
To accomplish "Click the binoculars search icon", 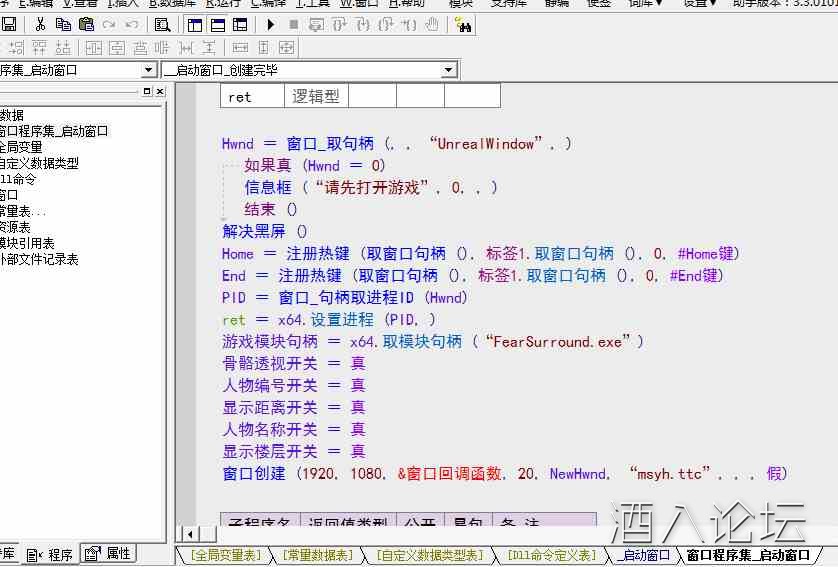I will pyautogui.click(x=463, y=24).
